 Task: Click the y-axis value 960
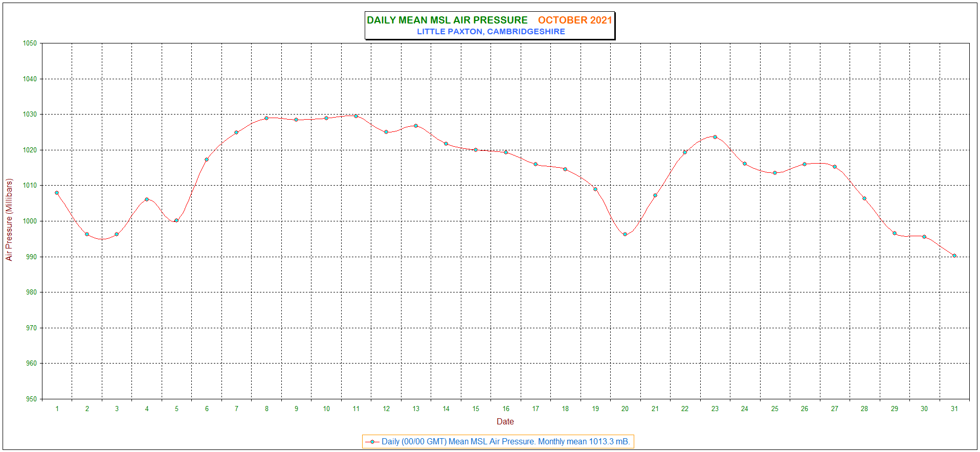pyautogui.click(x=32, y=364)
